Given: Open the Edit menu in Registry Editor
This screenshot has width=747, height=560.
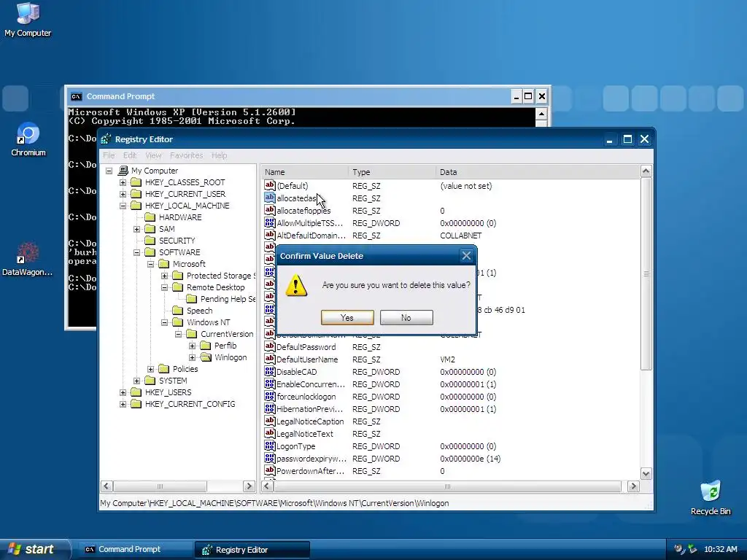Looking at the screenshot, I should [130, 155].
